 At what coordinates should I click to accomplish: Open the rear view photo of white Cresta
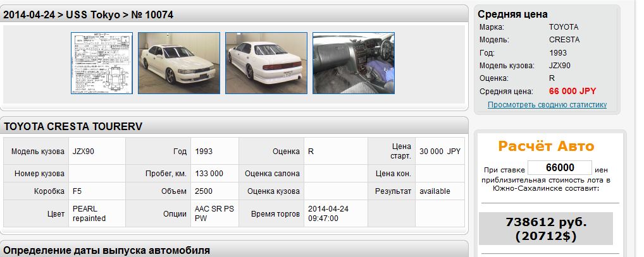[x=266, y=63]
